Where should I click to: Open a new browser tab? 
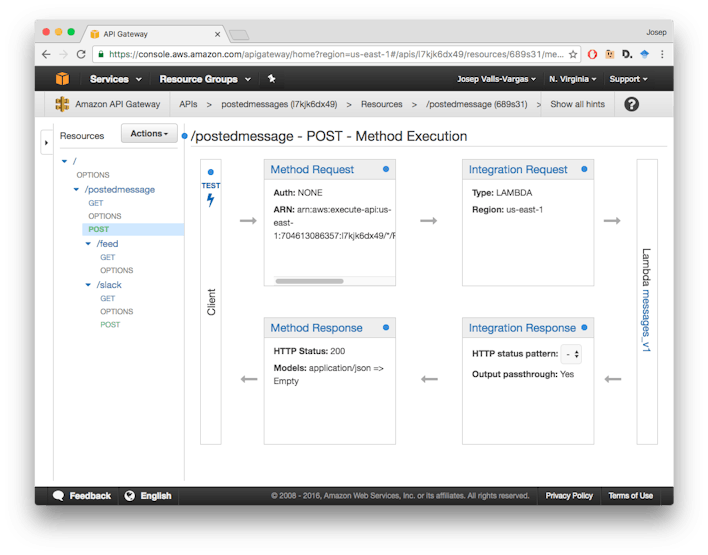pos(239,35)
